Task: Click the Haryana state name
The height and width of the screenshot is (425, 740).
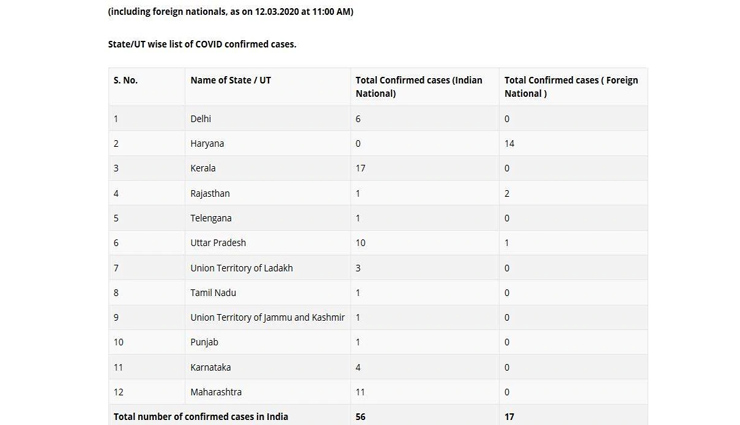Action: (x=207, y=143)
